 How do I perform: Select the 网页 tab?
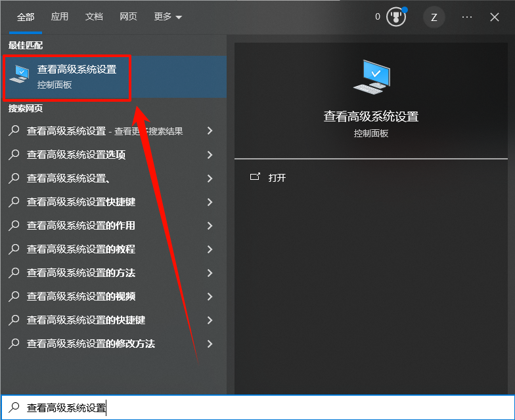(x=128, y=17)
